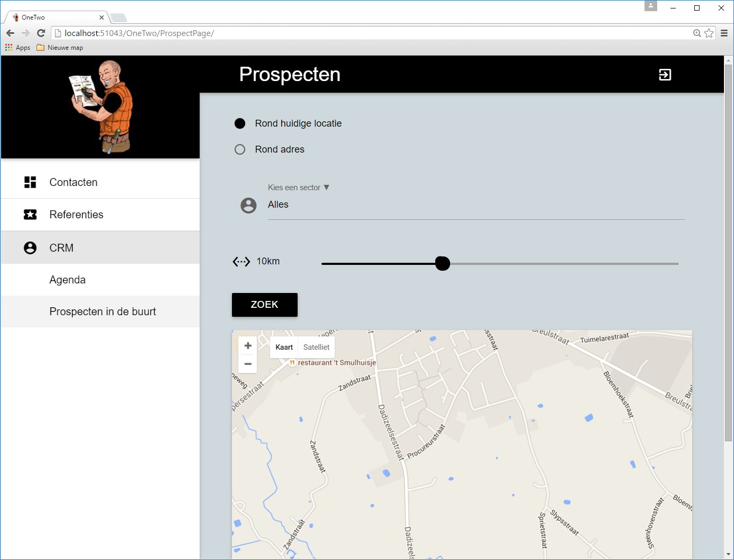
Task: Click the Slypsstraat label on the map
Action: click(x=564, y=522)
